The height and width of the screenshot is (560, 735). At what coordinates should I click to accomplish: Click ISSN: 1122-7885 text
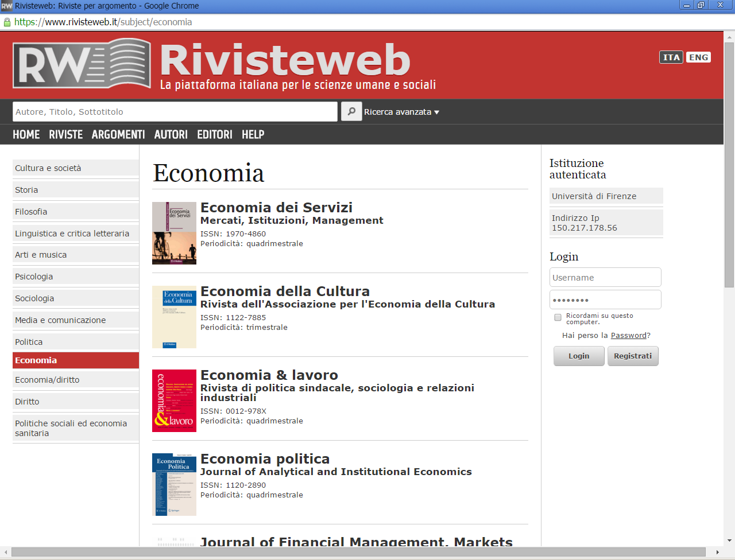[233, 318]
